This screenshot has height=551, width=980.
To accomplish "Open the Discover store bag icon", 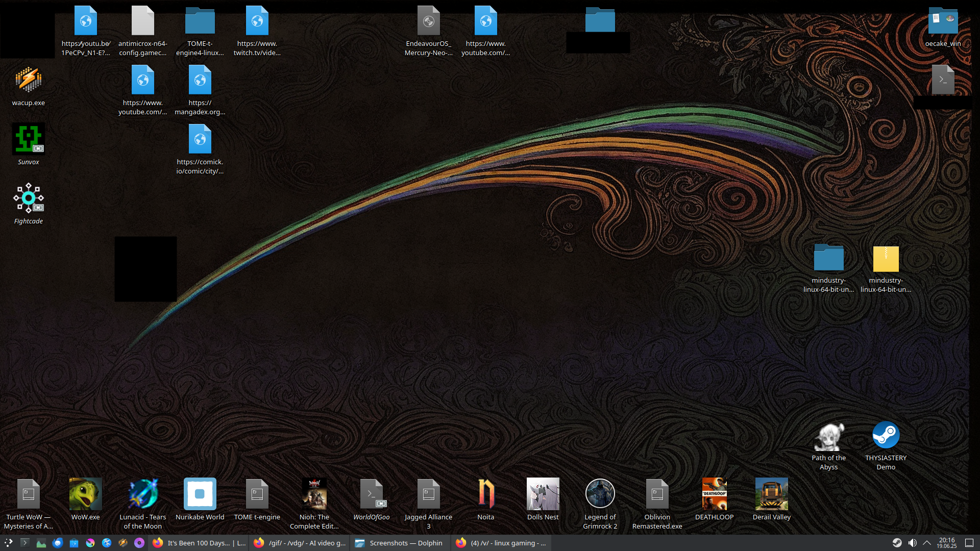I will click(74, 543).
